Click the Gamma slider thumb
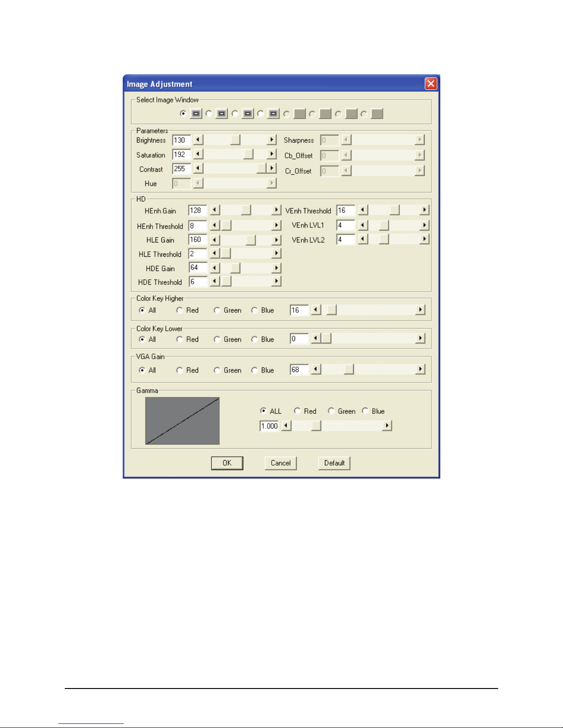The image size is (563, 728). point(316,426)
